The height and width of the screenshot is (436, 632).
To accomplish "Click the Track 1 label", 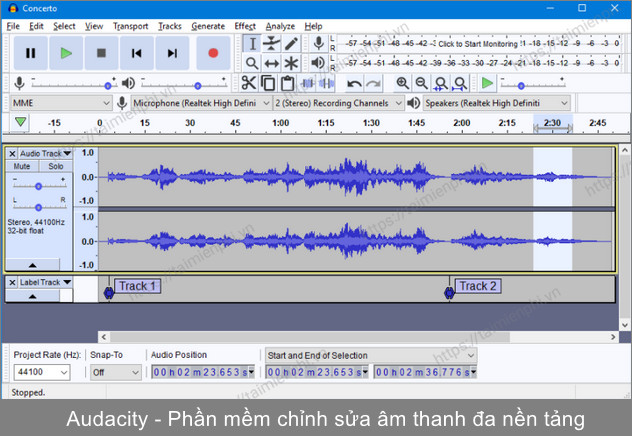I will (x=137, y=286).
